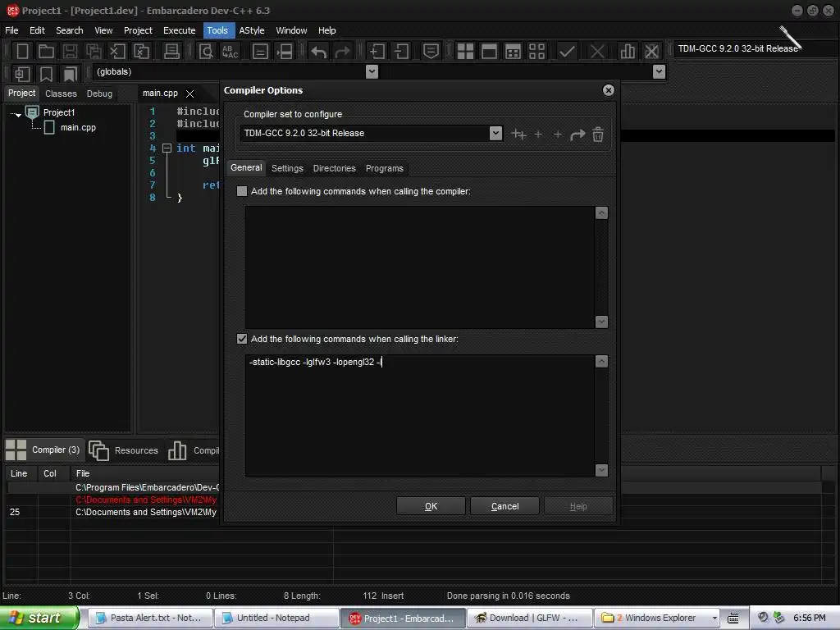Enable 'Add commands when calling the compiler' checkbox

click(242, 191)
